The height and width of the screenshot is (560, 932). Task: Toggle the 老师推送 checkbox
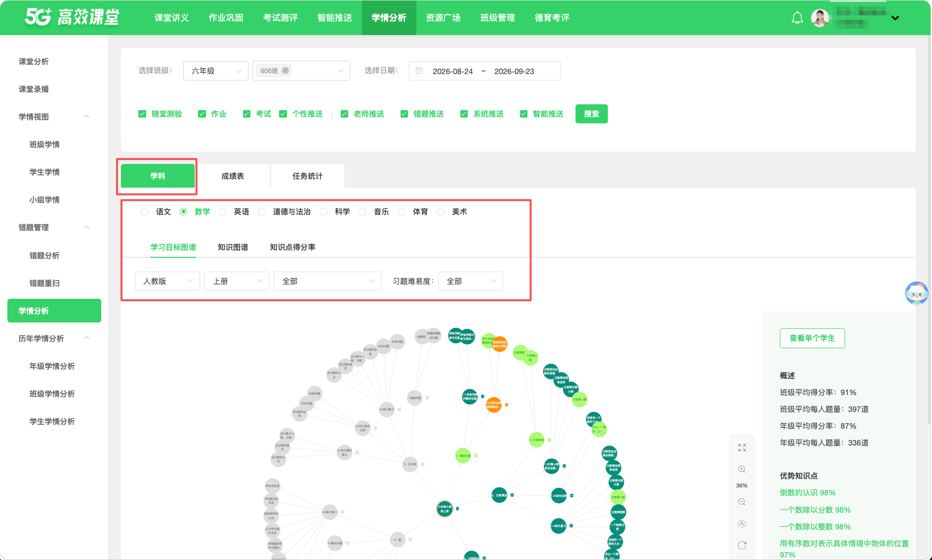344,114
